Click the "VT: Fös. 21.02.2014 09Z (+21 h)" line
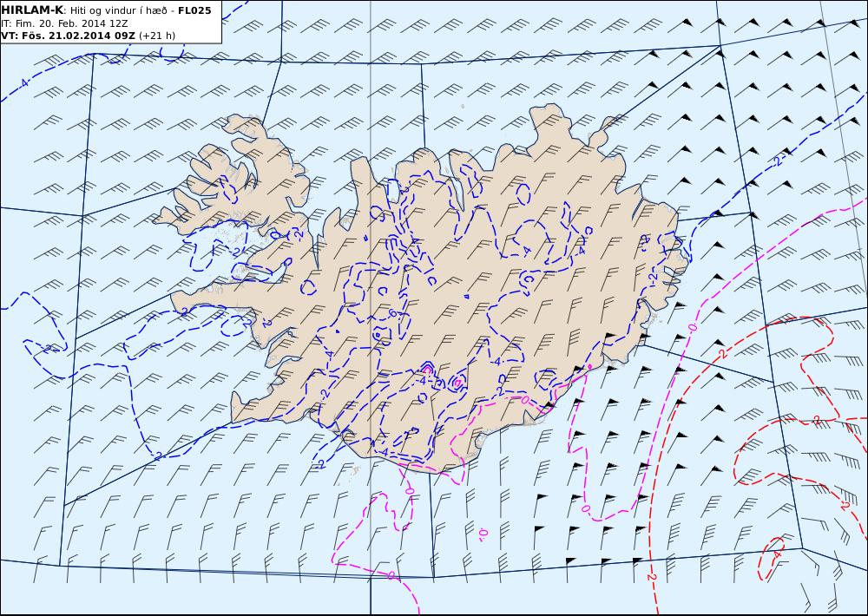 [88, 36]
